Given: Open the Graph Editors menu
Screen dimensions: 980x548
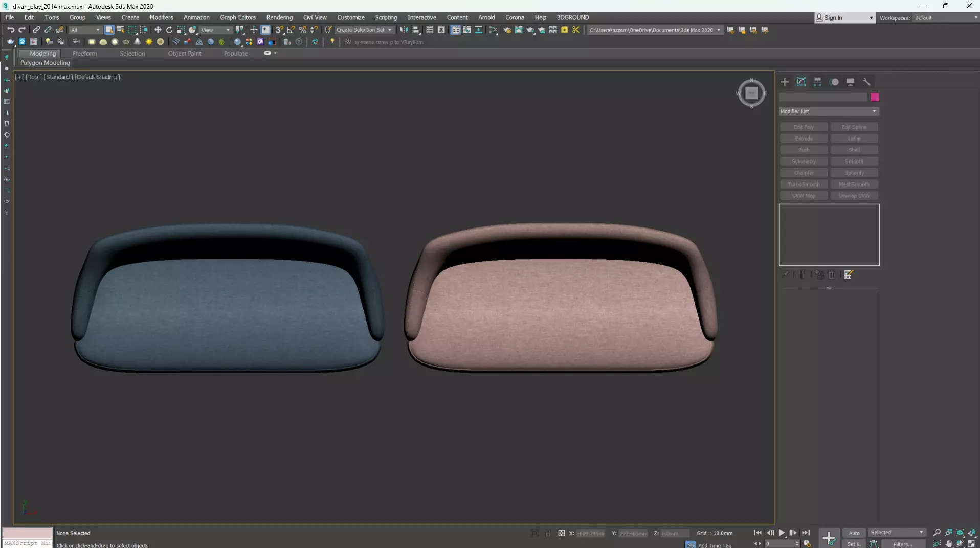Looking at the screenshot, I should click(x=238, y=17).
